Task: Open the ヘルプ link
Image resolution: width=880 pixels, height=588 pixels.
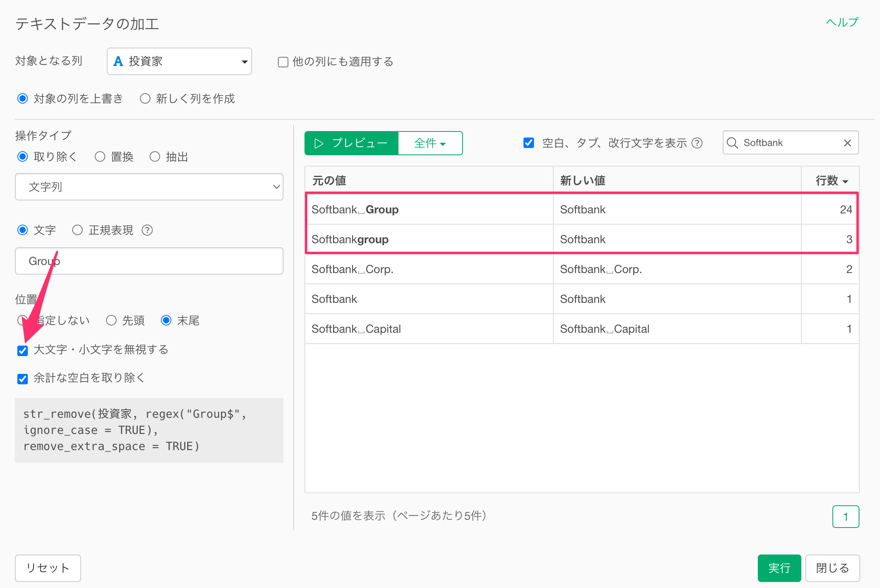Action: [842, 22]
